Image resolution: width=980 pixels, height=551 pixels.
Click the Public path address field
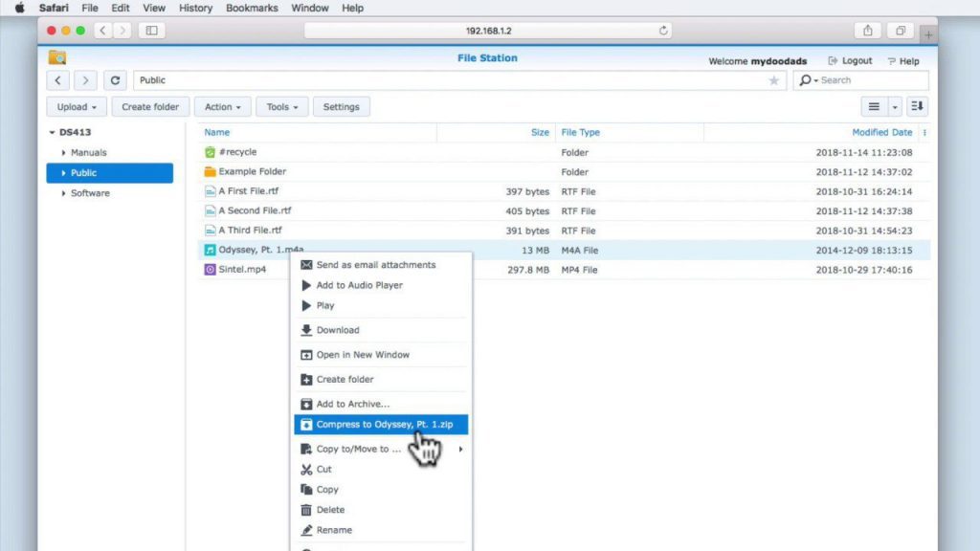tap(460, 80)
